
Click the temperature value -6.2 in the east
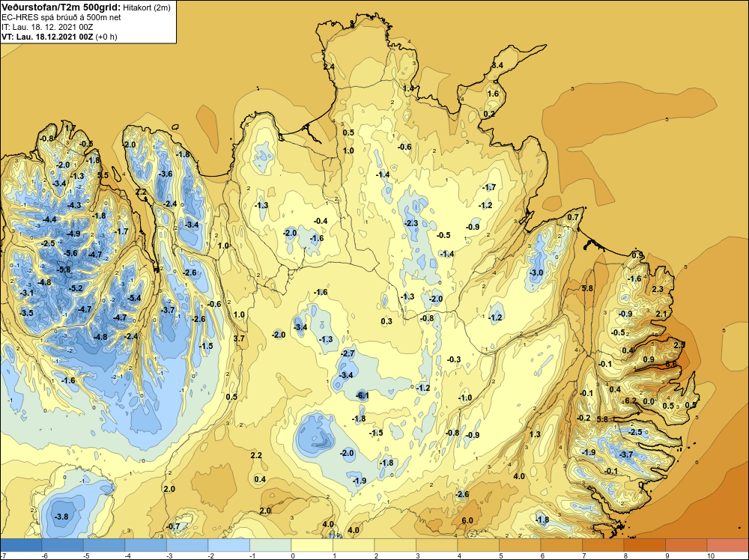point(631,401)
